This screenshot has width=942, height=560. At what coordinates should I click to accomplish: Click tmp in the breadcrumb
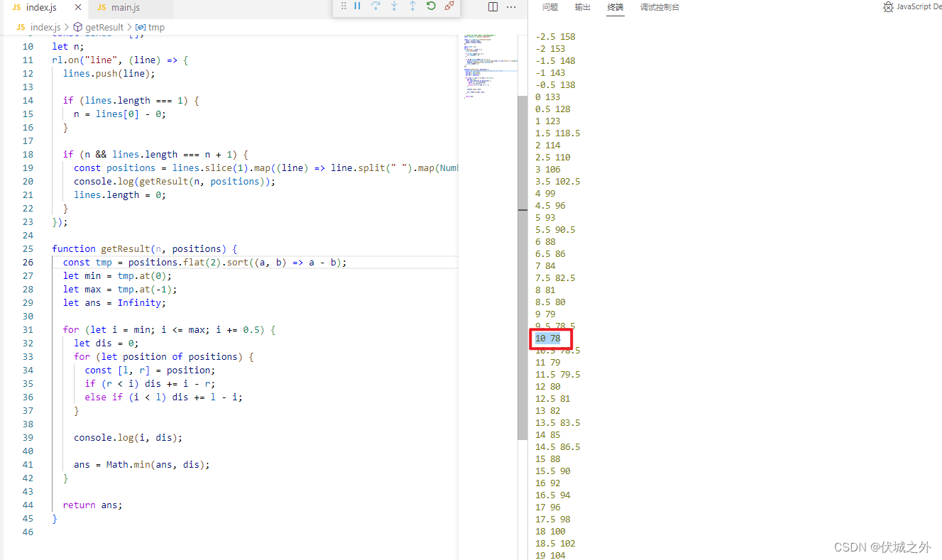[156, 27]
